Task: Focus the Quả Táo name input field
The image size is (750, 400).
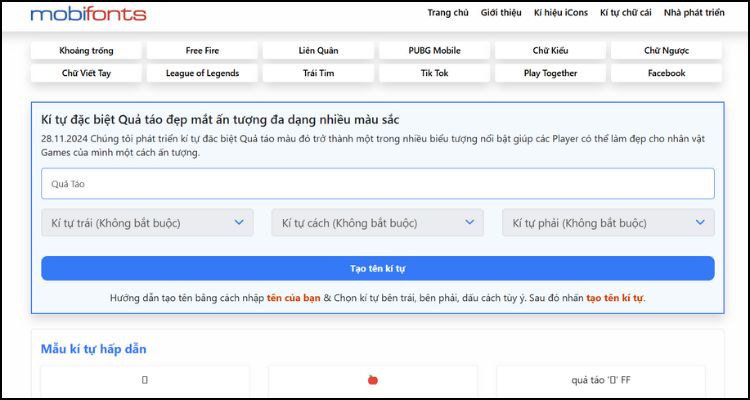Action: pyautogui.click(x=378, y=184)
